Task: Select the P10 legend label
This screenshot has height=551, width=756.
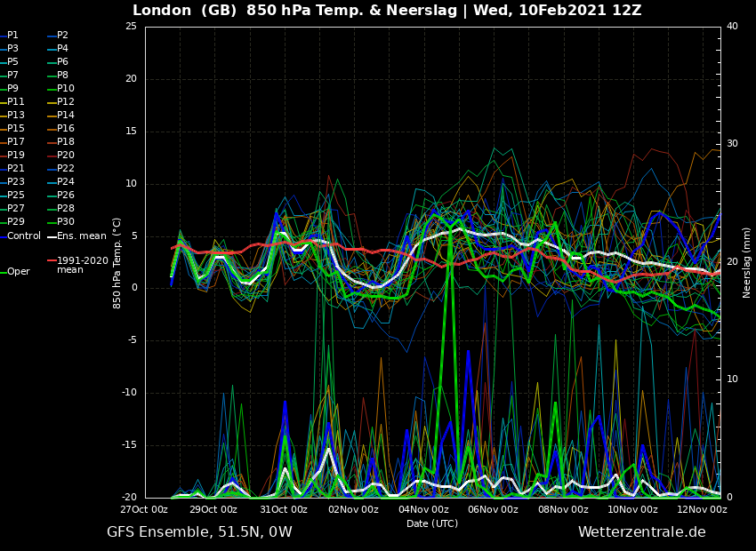Action: [x=66, y=89]
